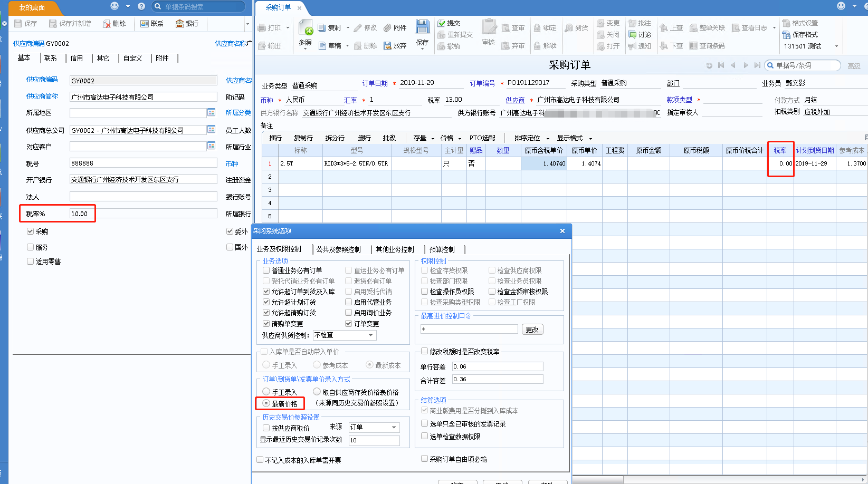Viewport: 868px width, 484px height.
Task: Click the 打印 print icon
Action: click(x=262, y=28)
